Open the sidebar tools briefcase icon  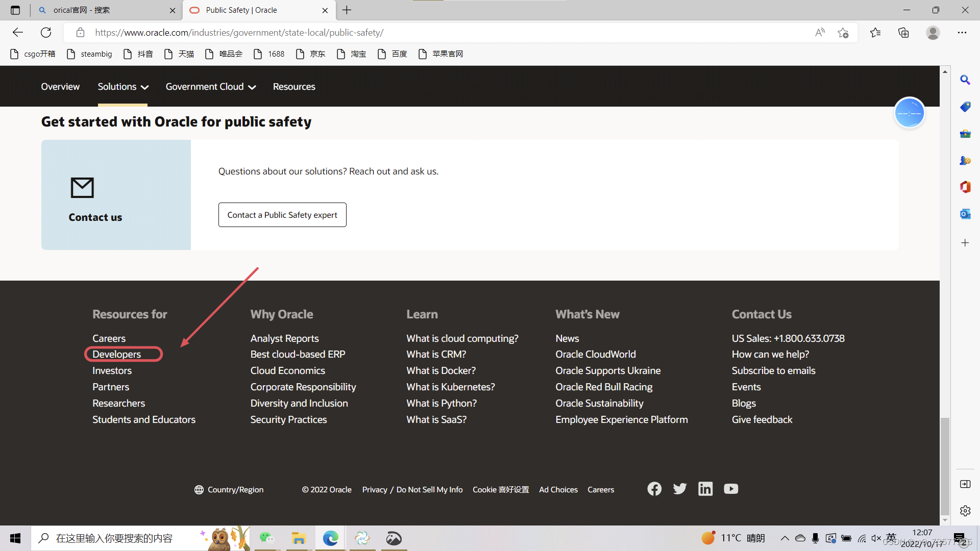point(965,134)
